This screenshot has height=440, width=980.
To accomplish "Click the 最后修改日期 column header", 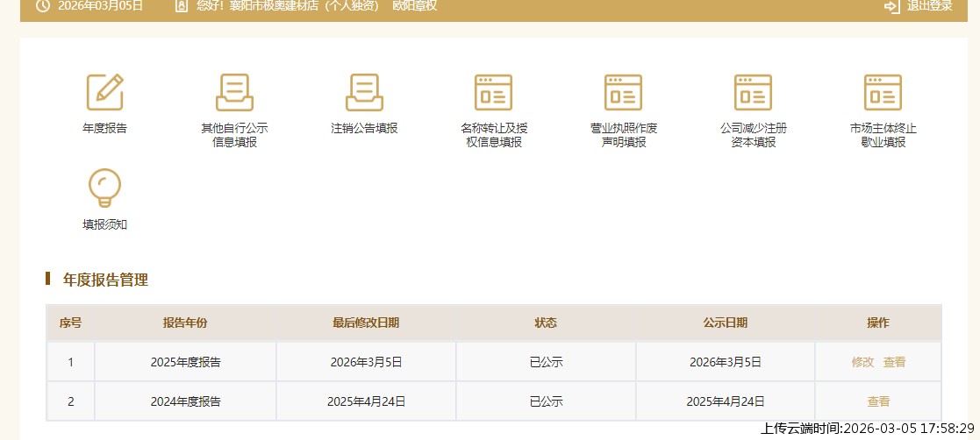I will tap(366, 323).
